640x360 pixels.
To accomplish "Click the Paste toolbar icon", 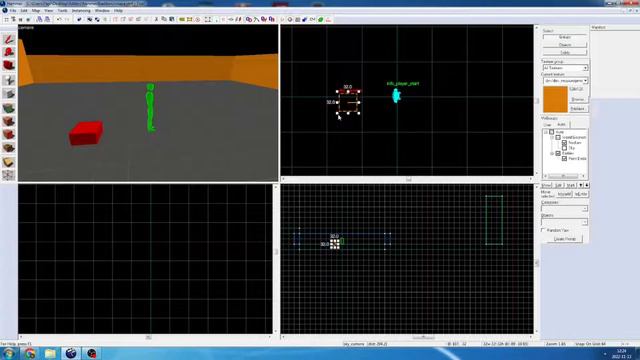I will (x=171, y=19).
